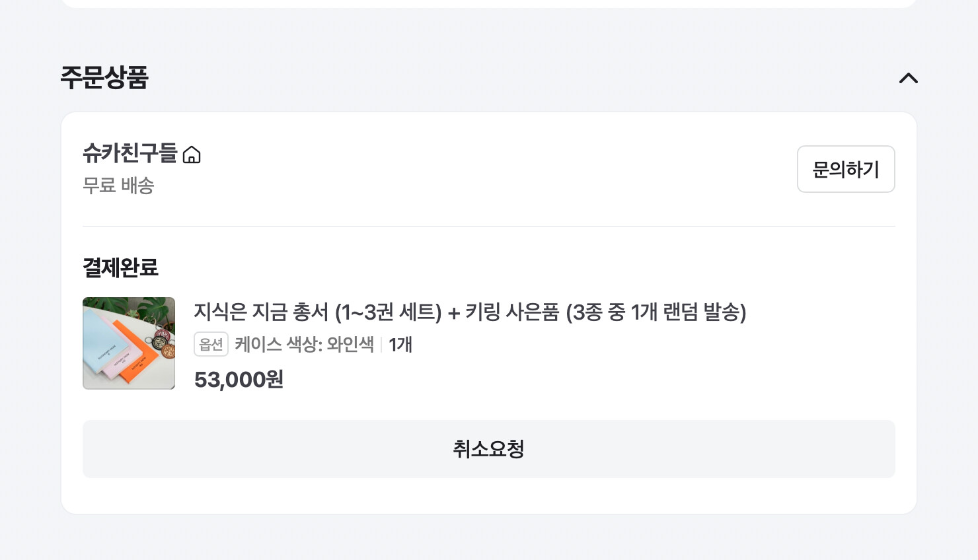
Task: Click the 키링 사은품 part of the title
Action: coord(512,312)
